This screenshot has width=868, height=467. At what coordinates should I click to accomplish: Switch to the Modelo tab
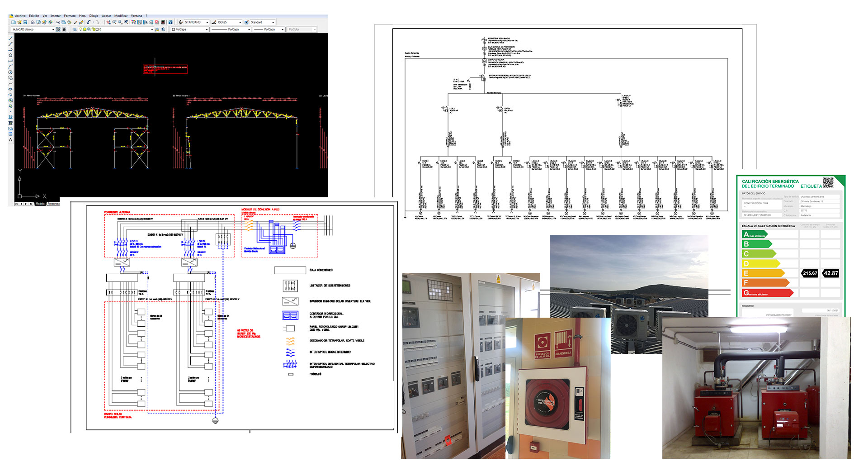[40, 204]
